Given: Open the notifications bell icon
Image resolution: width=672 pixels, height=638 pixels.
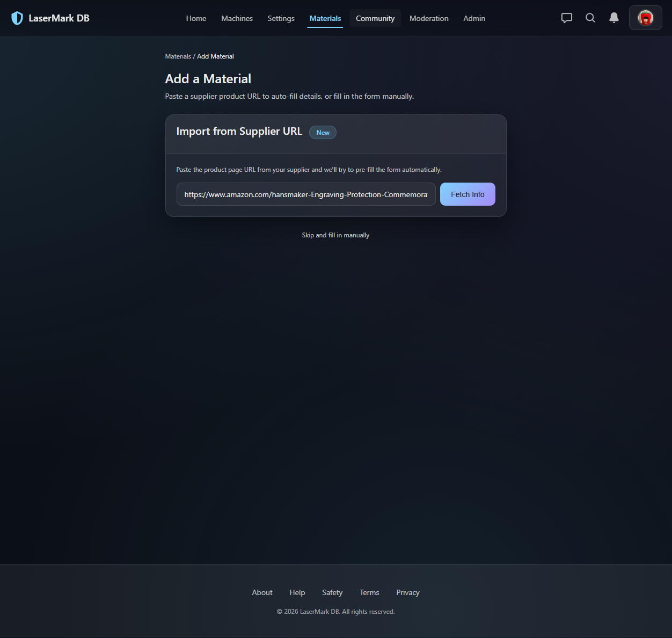Looking at the screenshot, I should click(x=614, y=18).
